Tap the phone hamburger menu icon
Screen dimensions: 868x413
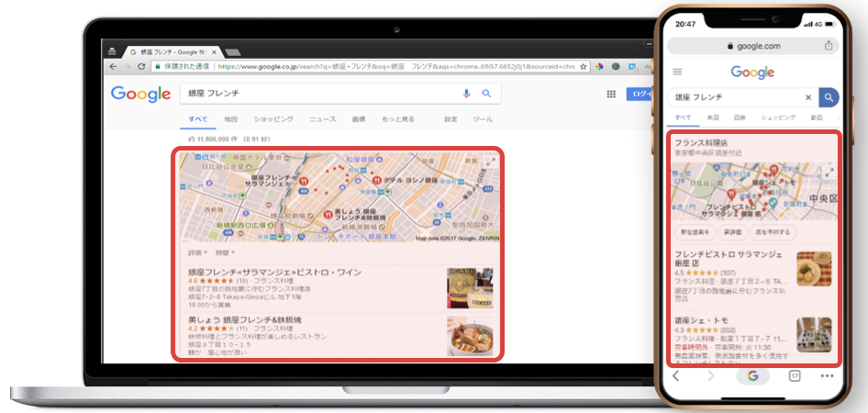[678, 72]
